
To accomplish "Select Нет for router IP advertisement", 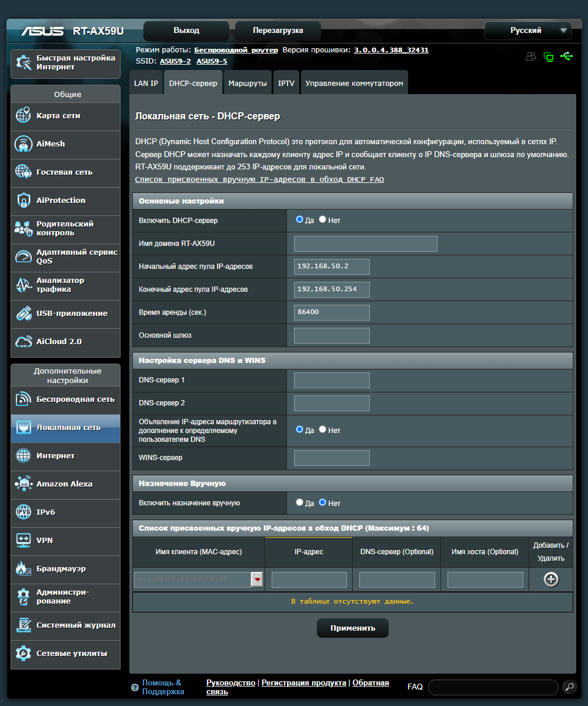I will [x=322, y=429].
